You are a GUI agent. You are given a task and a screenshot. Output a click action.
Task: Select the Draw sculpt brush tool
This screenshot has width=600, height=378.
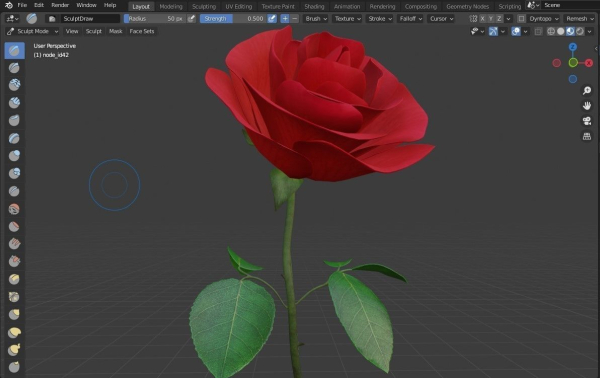tap(14, 51)
